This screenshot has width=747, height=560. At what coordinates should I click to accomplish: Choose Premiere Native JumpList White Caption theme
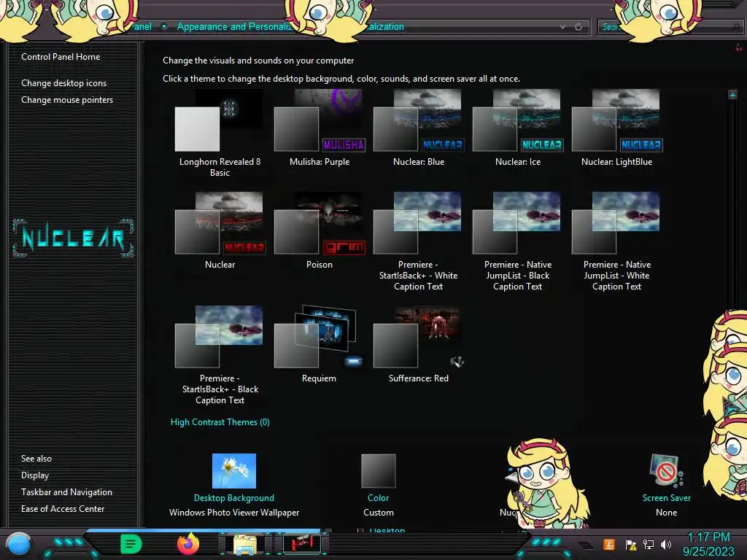(616, 242)
